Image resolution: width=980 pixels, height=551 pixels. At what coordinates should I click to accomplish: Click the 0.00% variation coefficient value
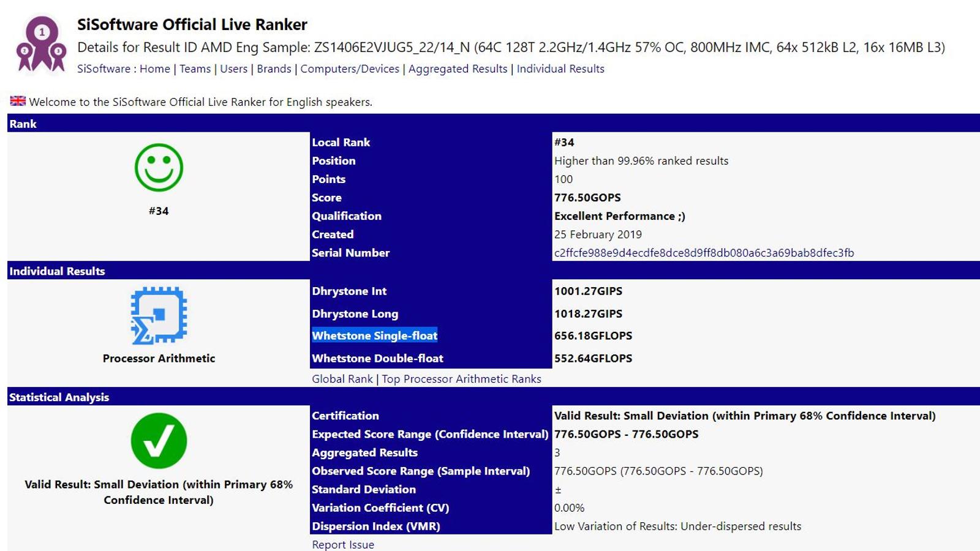(570, 508)
